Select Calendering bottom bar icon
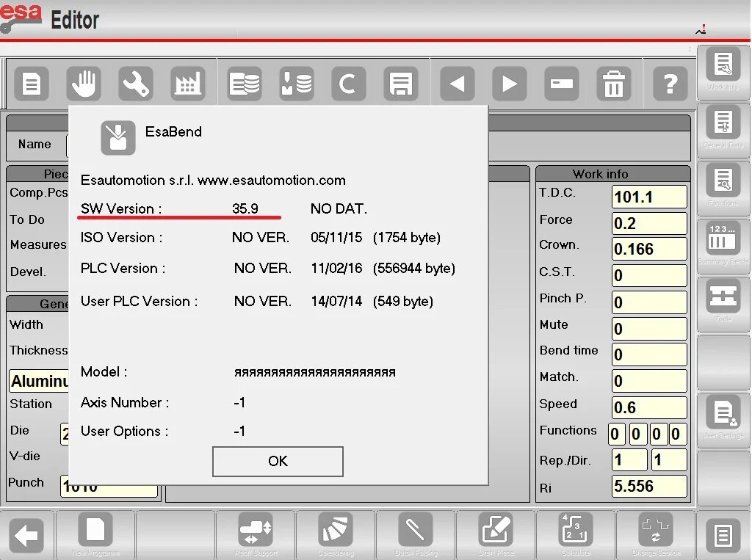 336,534
